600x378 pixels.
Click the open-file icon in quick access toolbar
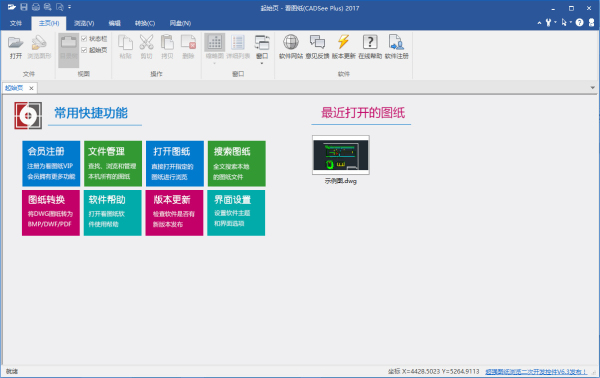coord(12,7)
